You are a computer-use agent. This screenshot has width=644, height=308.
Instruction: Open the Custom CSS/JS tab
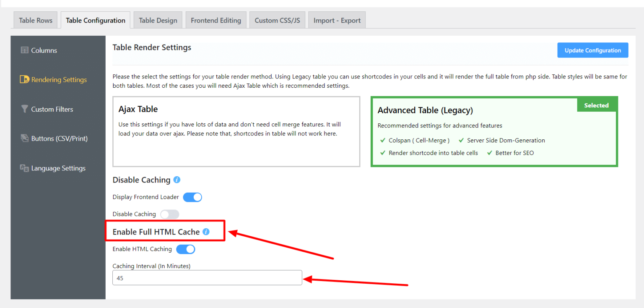click(277, 20)
